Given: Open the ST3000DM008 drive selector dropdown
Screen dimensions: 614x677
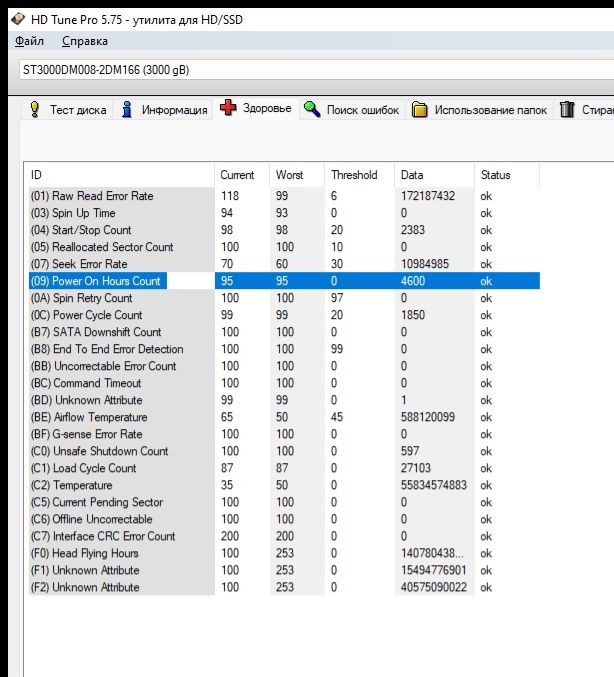Looking at the screenshot, I should [316, 70].
